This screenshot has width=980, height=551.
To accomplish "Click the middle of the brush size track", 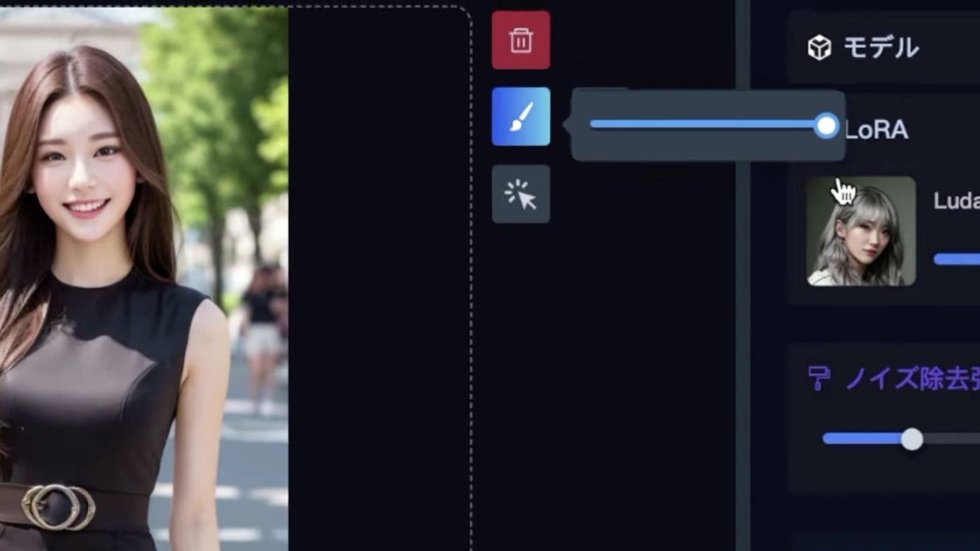I will tap(703, 124).
